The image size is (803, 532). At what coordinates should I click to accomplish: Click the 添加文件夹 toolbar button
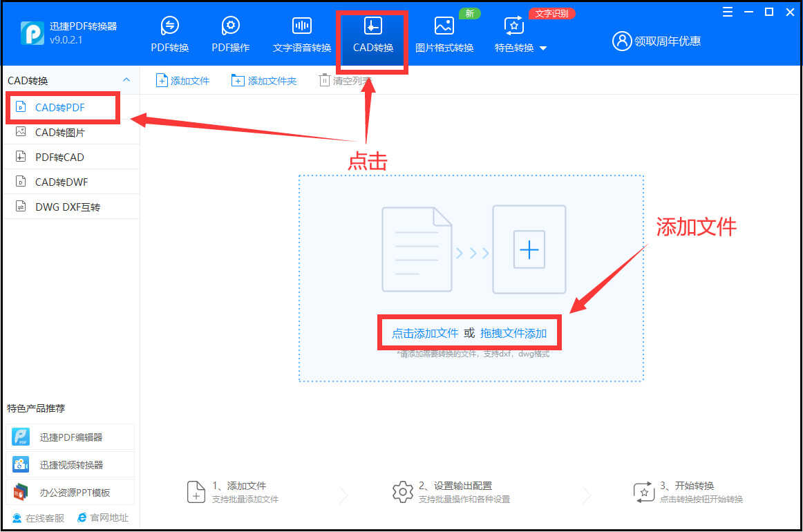[x=264, y=80]
